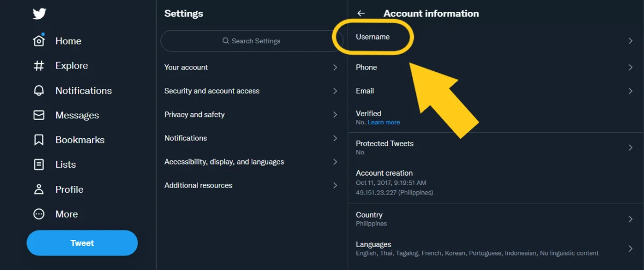644x270 pixels.
Task: Go back using the arrow icon
Action: coord(361,13)
